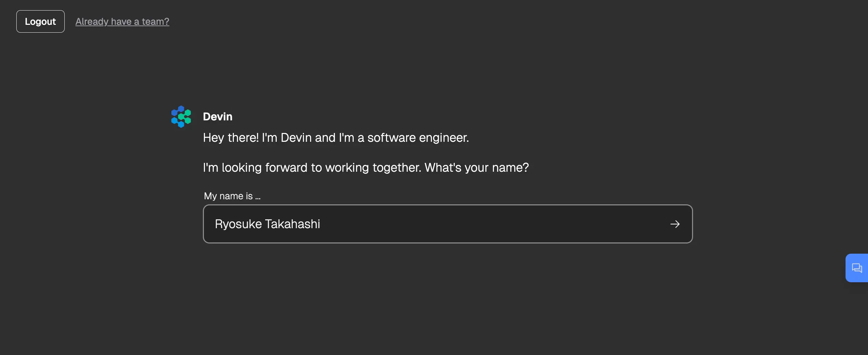Submit the name with the right arrow
This screenshot has width=868, height=355.
point(675,224)
